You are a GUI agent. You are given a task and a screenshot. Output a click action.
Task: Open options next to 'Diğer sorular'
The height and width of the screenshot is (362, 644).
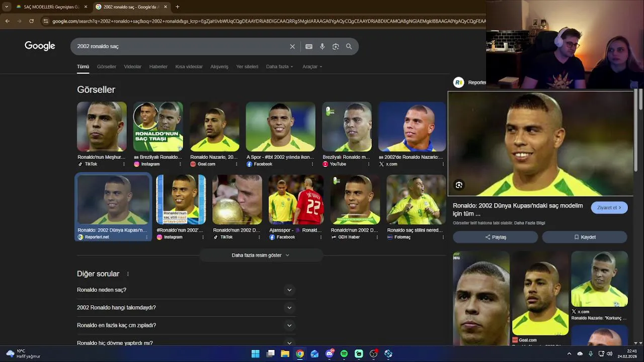(128, 274)
